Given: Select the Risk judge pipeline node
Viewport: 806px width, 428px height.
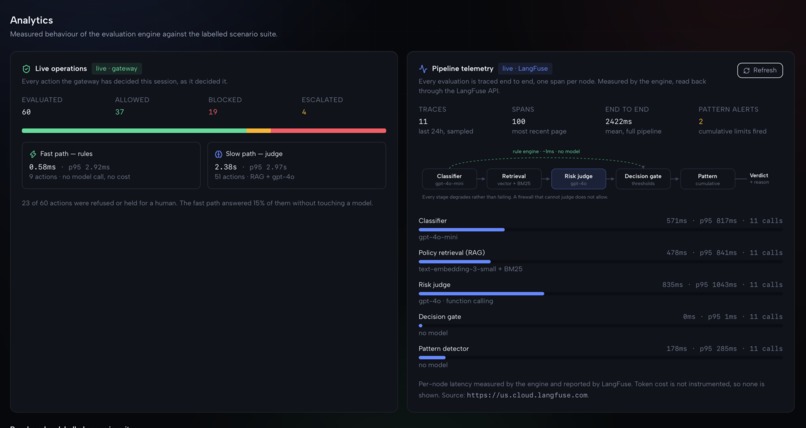Looking at the screenshot, I should tap(578, 179).
